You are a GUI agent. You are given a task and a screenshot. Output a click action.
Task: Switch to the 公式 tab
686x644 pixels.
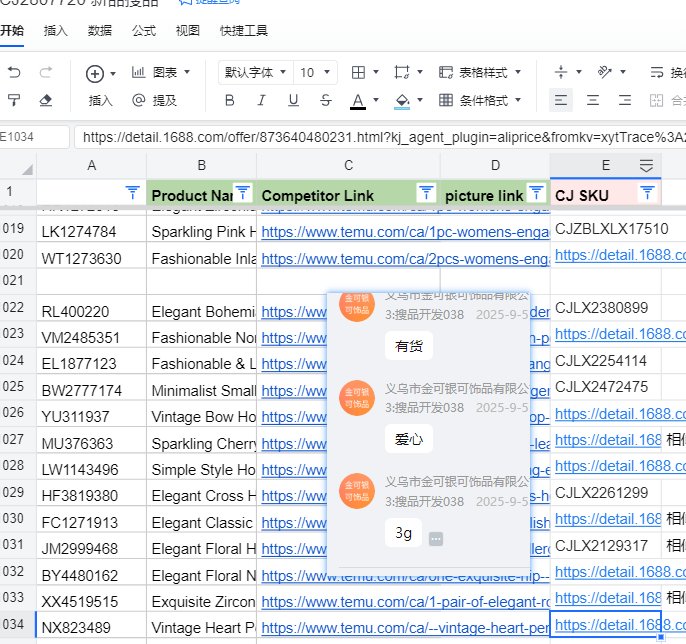coord(143,31)
